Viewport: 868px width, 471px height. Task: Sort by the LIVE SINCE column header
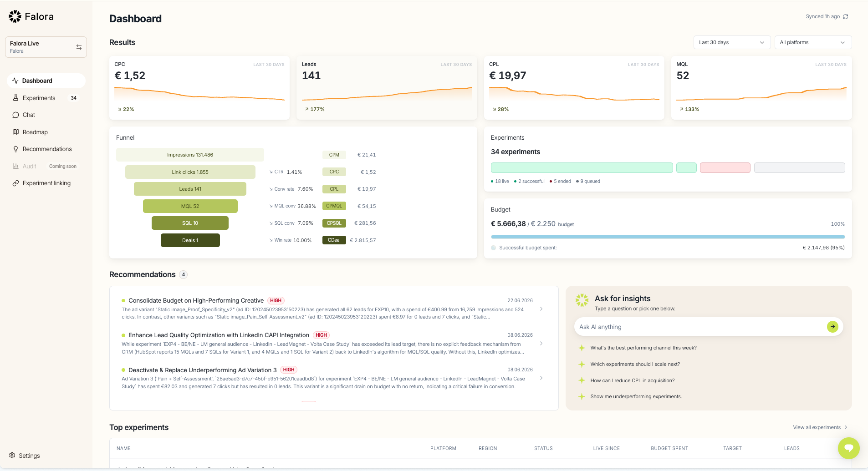[x=607, y=448]
